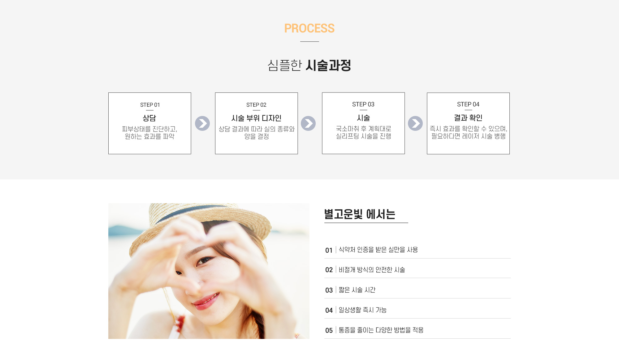Select list item 01 식약처 인증을 받은 실만을 사용

point(418,250)
